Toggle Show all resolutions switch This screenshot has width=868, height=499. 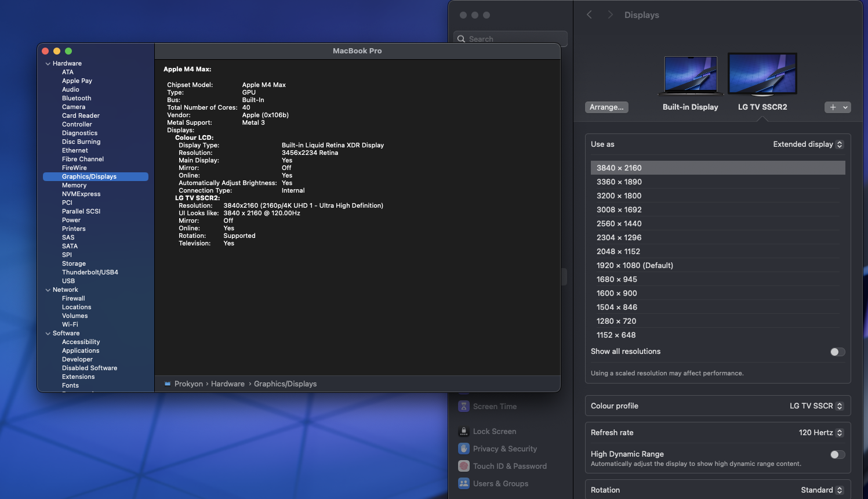(x=837, y=352)
